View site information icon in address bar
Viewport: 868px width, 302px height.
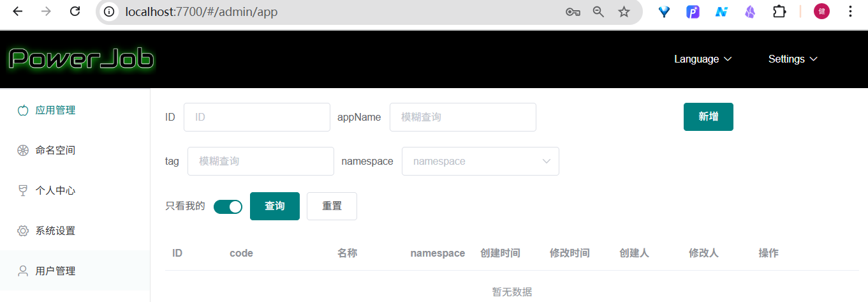pyautogui.click(x=110, y=11)
